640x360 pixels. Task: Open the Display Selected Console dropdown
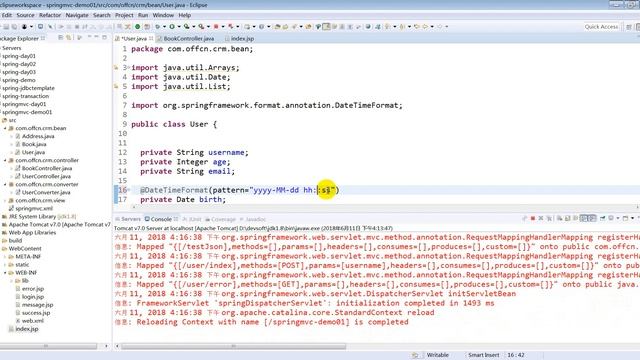(617, 219)
